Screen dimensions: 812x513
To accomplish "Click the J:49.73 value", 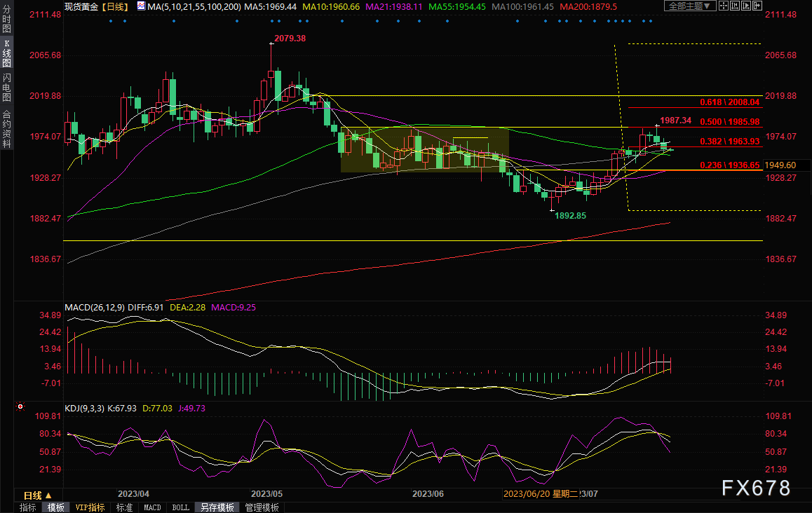I will click(191, 409).
